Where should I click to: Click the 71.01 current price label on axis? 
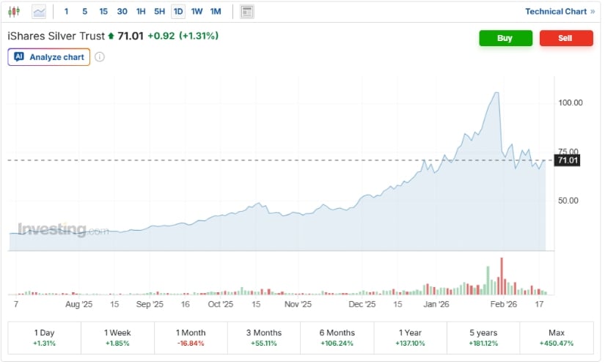[x=568, y=160]
